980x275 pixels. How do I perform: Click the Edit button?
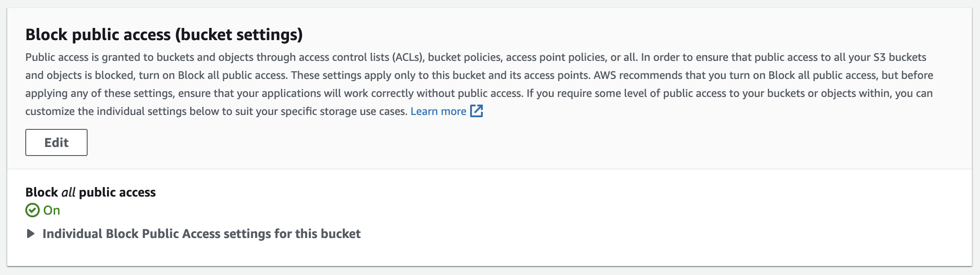pyautogui.click(x=56, y=142)
